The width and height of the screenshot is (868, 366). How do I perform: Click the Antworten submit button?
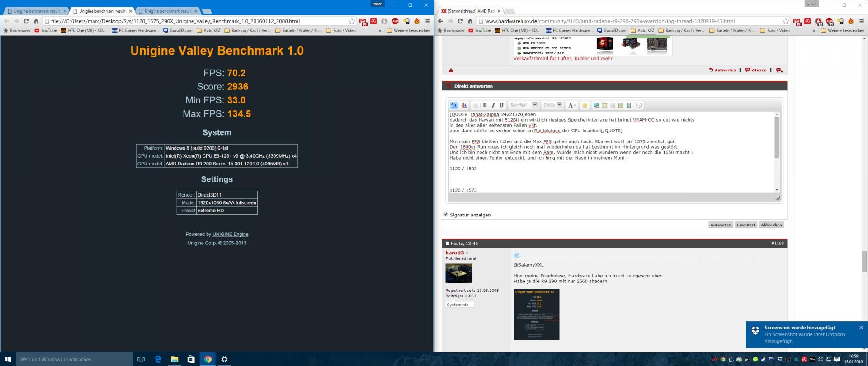point(721,225)
